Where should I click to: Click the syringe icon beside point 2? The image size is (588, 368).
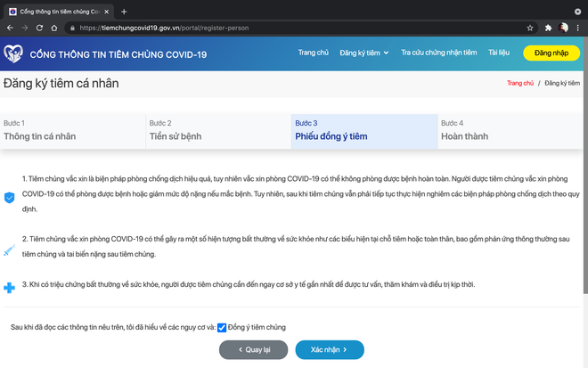(x=10, y=247)
